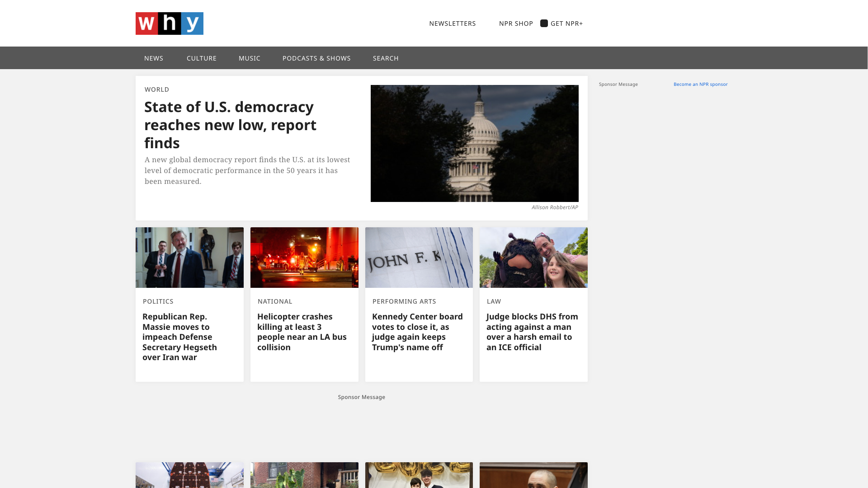
Task: Click the Become an NPR sponsor link
Action: 700,84
